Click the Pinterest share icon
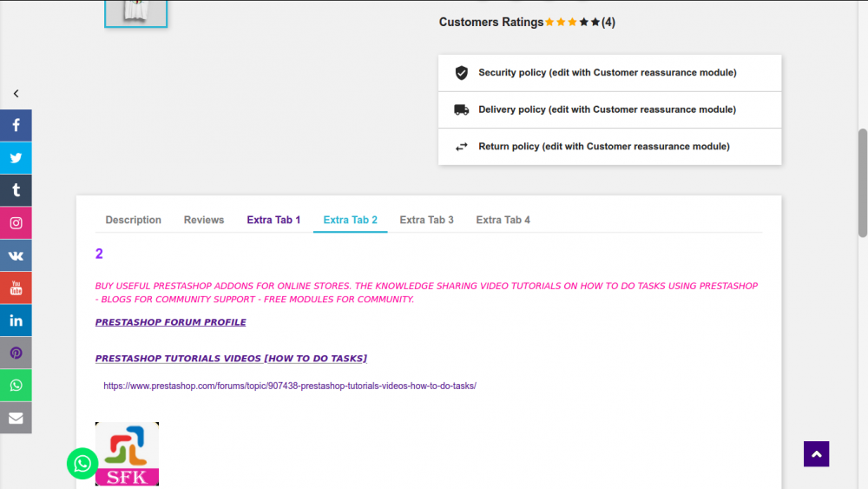The image size is (868, 489). [16, 353]
